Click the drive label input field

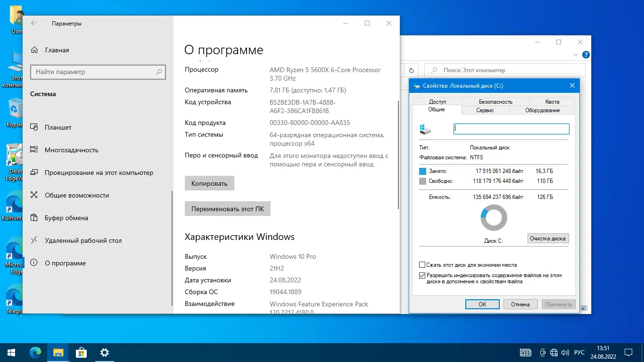point(511,128)
